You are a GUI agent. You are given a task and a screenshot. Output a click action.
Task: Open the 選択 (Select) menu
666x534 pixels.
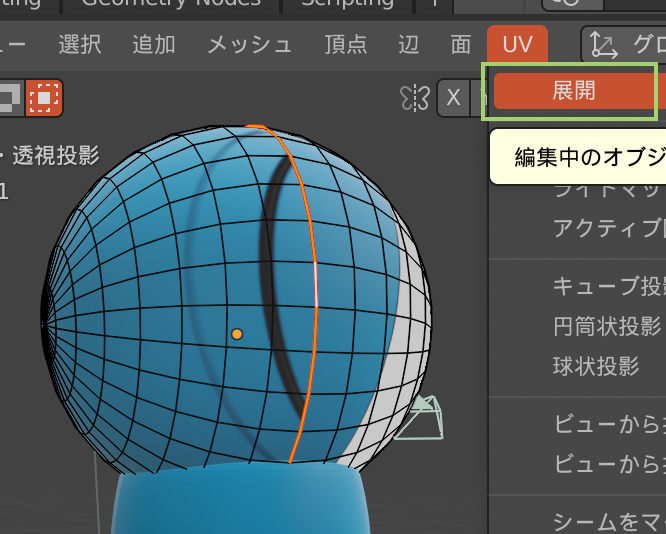[80, 44]
